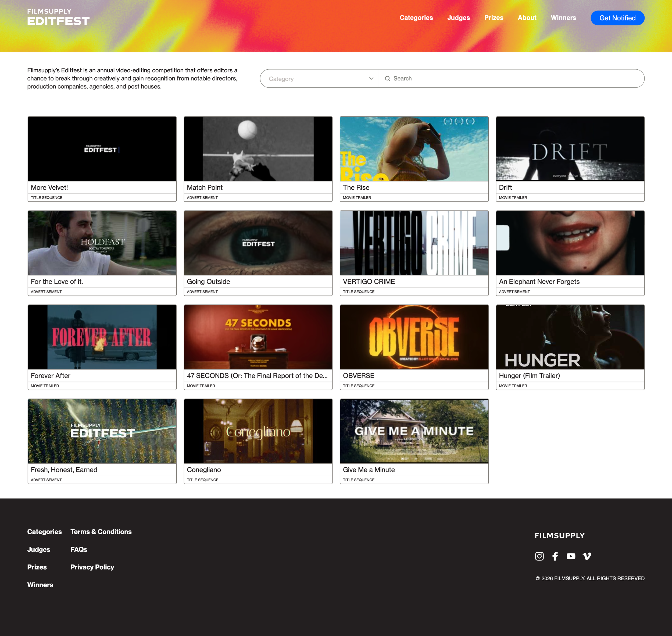Open the Match Point tennis thumbnail
Image resolution: width=672 pixels, height=636 pixels.
point(258,149)
